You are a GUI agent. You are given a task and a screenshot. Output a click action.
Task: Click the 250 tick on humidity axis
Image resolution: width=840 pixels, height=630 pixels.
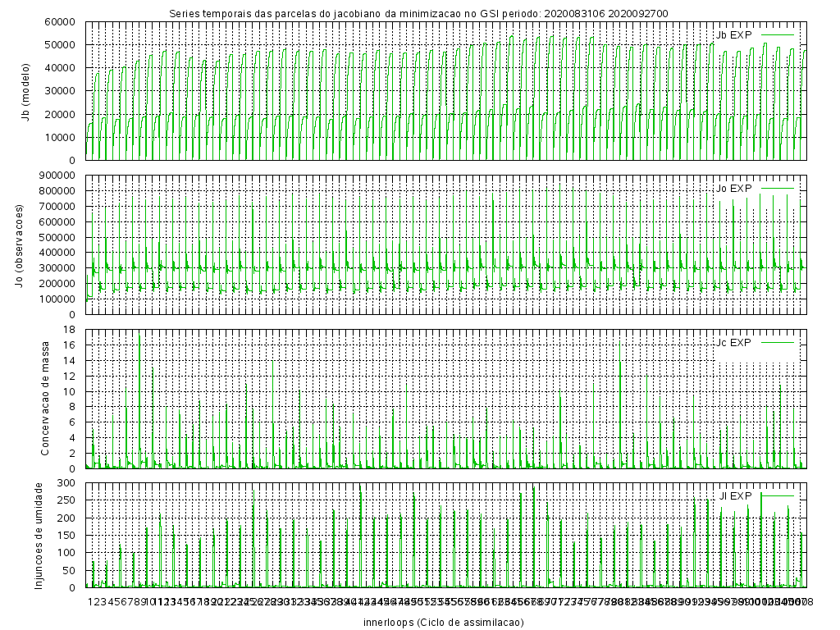point(69,500)
